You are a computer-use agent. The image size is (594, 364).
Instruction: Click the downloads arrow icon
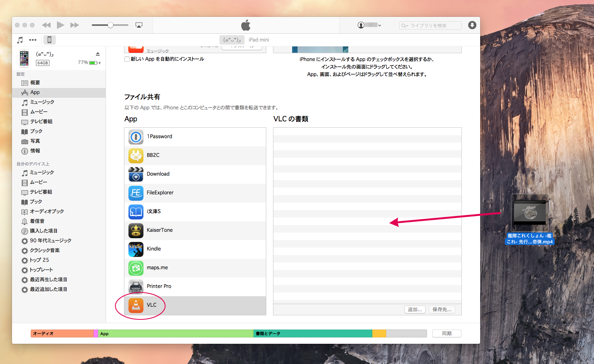point(472,25)
